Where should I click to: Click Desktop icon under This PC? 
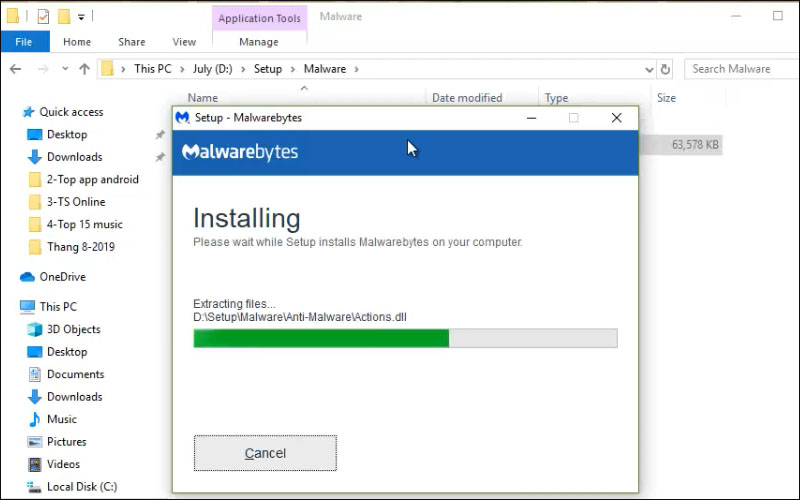(x=35, y=352)
